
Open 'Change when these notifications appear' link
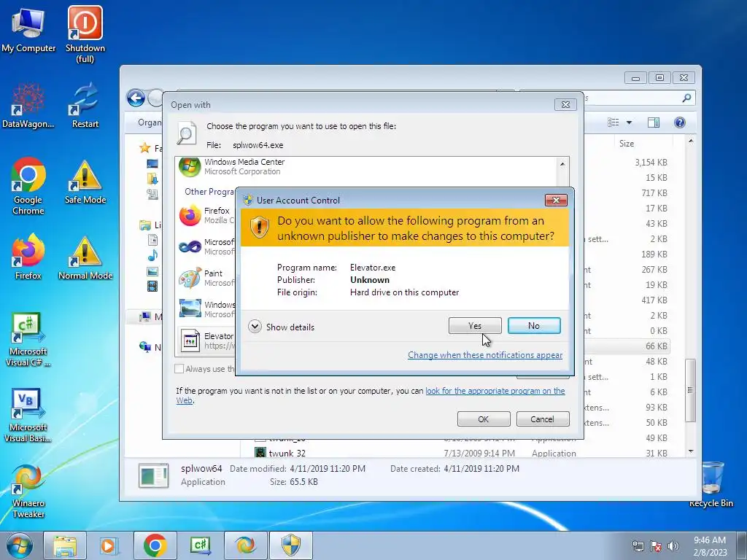coord(485,355)
